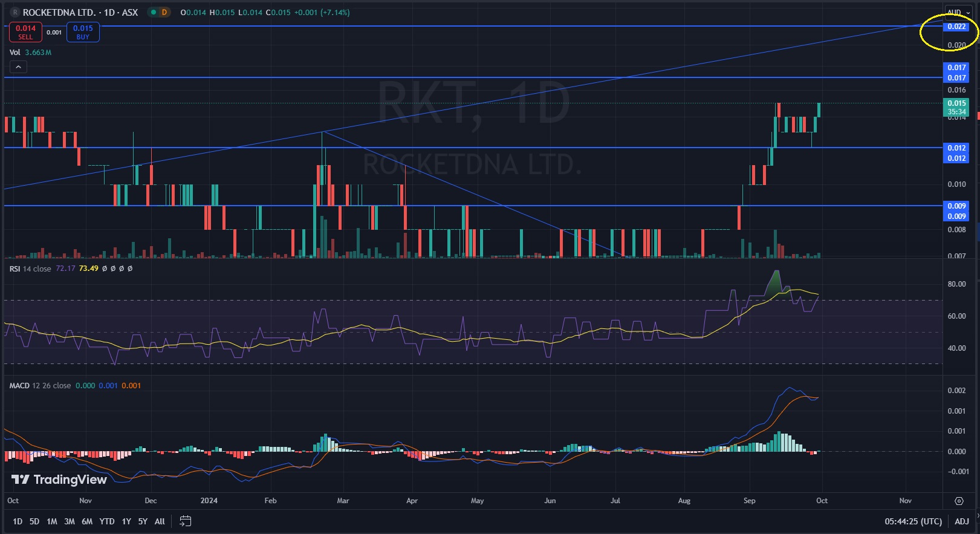Collapse the indicator legend with the chevron
The image size is (980, 534).
pos(18,67)
